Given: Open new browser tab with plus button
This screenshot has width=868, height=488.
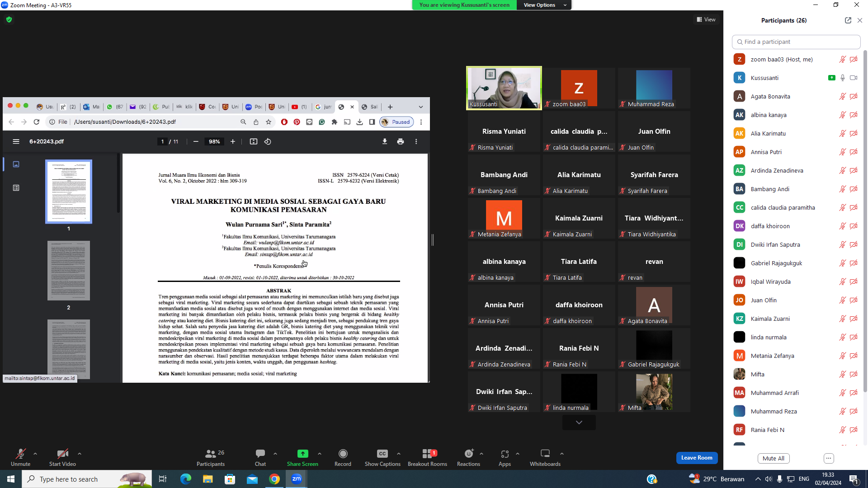Looking at the screenshot, I should (x=390, y=107).
